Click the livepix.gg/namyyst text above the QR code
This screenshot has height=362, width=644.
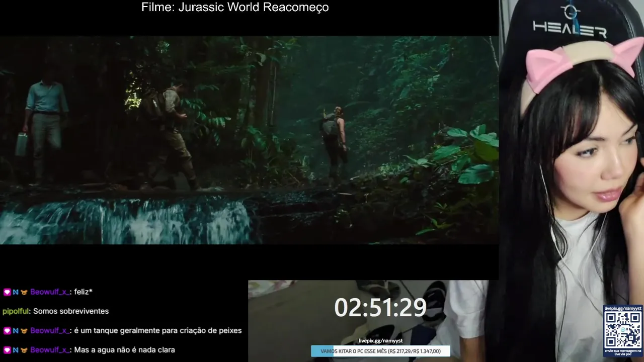click(623, 308)
